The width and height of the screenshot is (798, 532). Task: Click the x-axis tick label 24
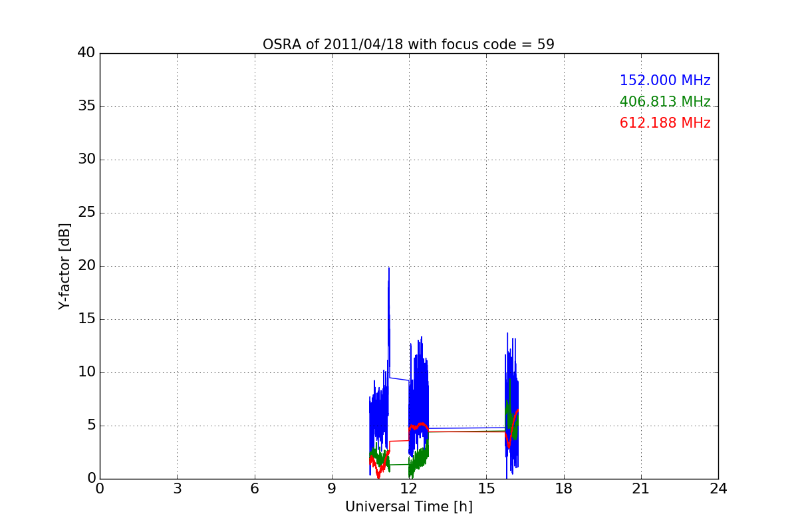tap(718, 489)
